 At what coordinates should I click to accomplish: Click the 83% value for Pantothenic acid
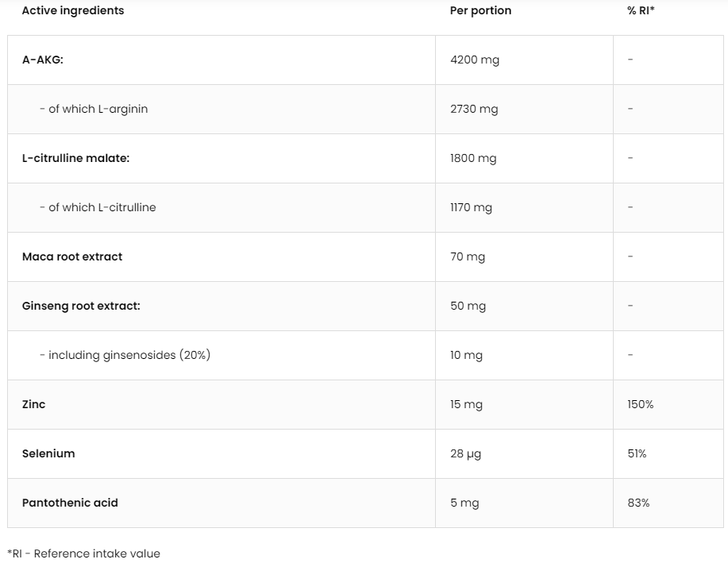(638, 503)
